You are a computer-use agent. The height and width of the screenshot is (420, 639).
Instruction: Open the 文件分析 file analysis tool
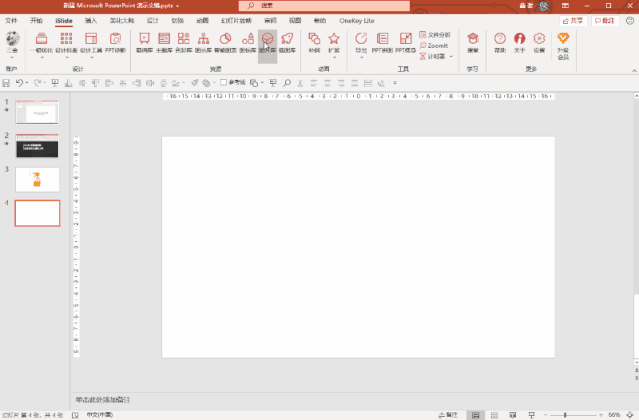tap(435, 35)
